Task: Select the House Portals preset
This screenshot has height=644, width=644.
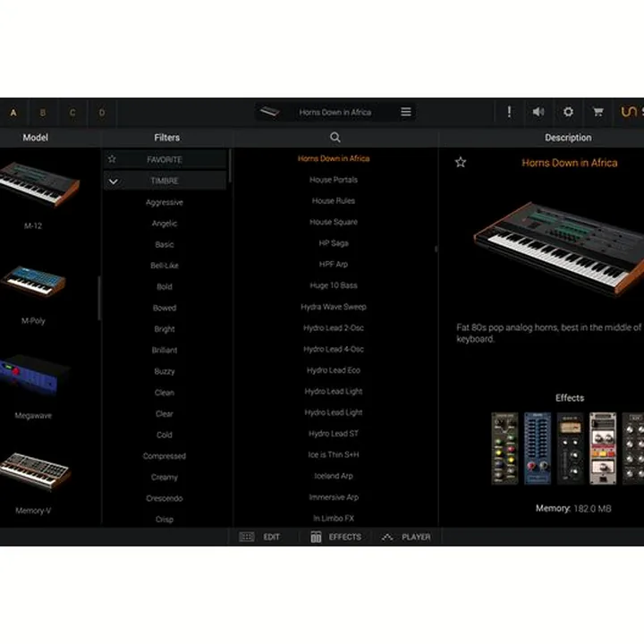Action: (x=334, y=180)
